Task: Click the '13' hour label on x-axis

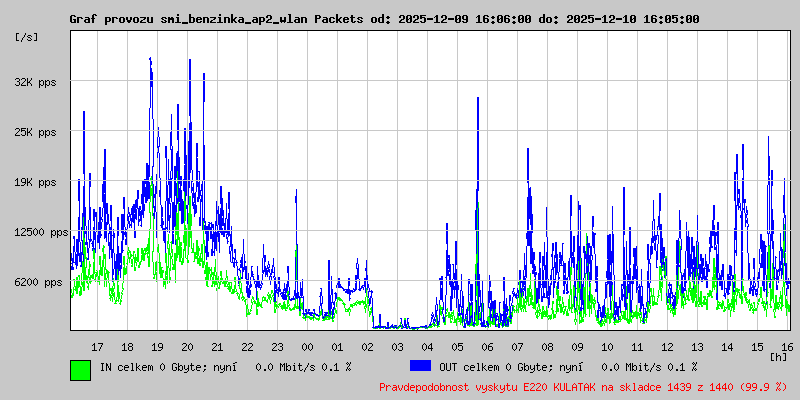Action: click(697, 347)
